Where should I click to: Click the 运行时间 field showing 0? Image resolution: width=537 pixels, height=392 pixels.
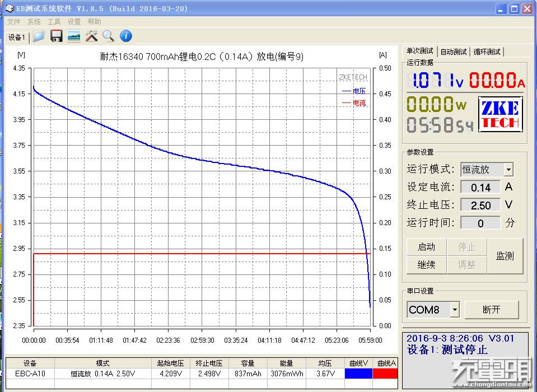(x=480, y=223)
